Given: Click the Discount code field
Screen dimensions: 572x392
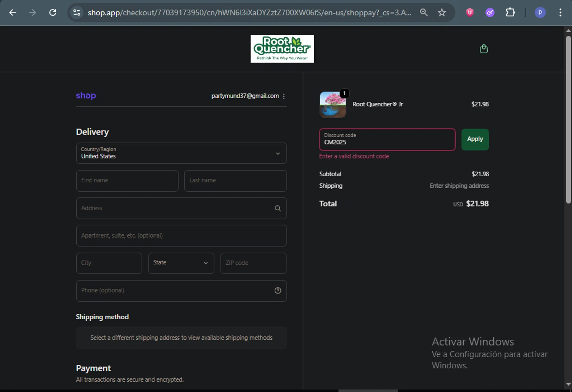Looking at the screenshot, I should pos(387,139).
